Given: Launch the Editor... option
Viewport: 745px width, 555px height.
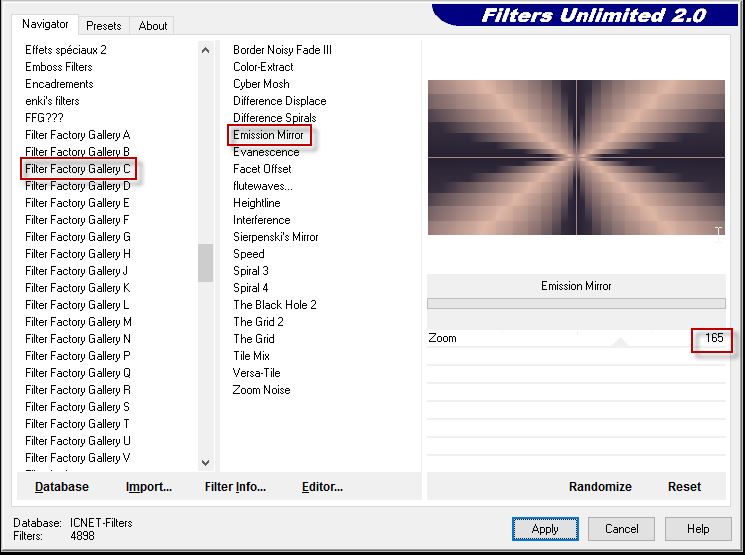Looking at the screenshot, I should [322, 487].
